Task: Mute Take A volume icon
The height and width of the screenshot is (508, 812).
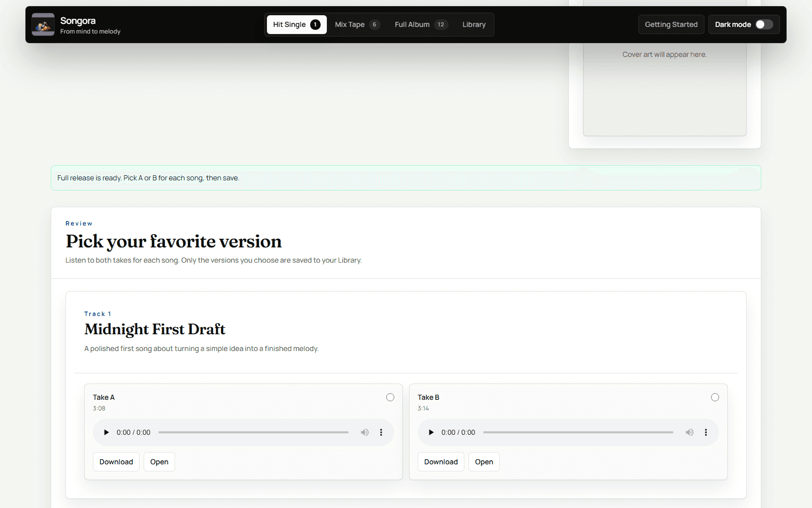Action: pyautogui.click(x=364, y=432)
